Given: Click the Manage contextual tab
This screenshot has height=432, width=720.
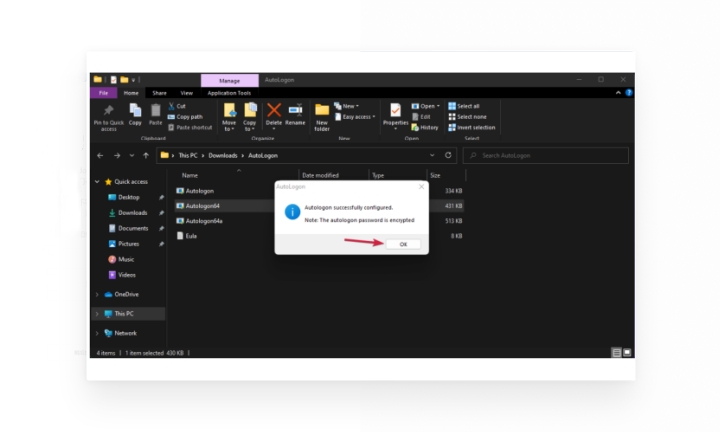Looking at the screenshot, I should 230,80.
